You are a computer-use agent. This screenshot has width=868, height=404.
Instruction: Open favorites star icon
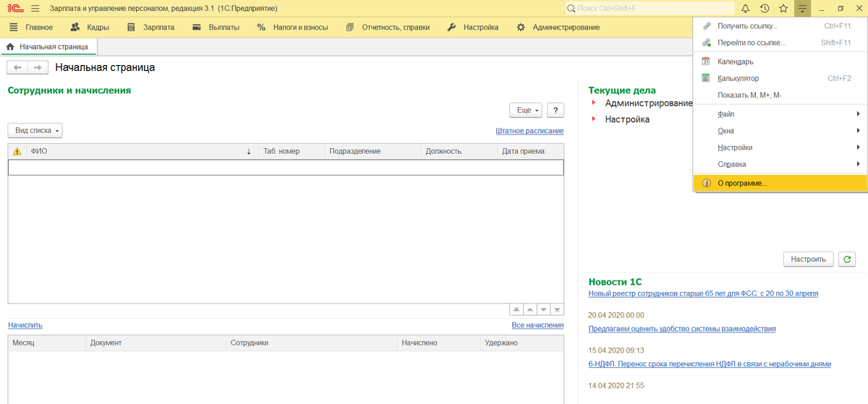783,8
